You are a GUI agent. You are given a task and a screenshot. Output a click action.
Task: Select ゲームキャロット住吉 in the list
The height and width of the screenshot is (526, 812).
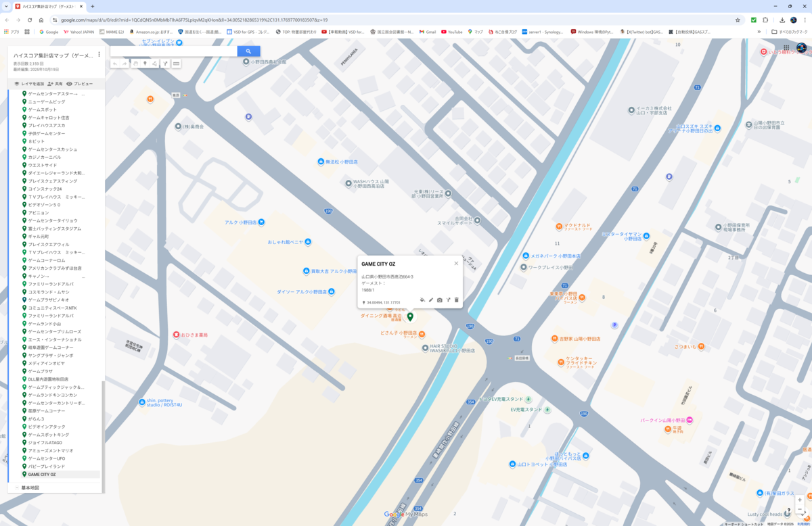[48, 118]
